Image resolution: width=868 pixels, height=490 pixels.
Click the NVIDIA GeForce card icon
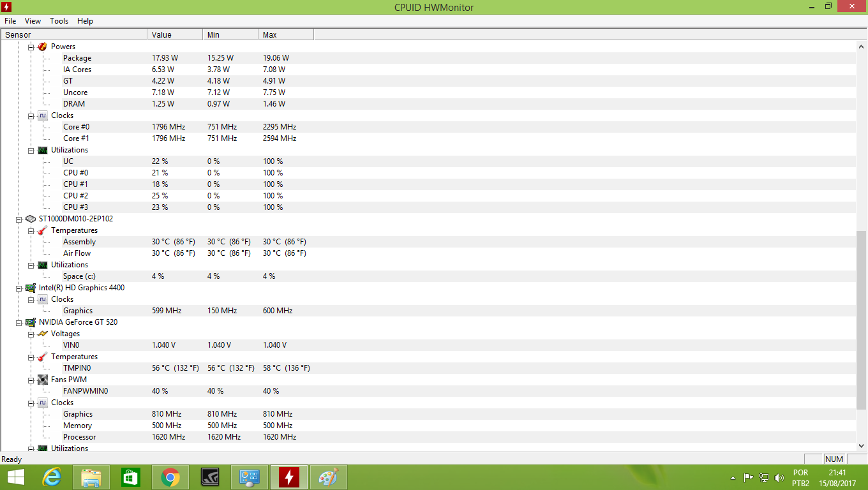(x=30, y=322)
